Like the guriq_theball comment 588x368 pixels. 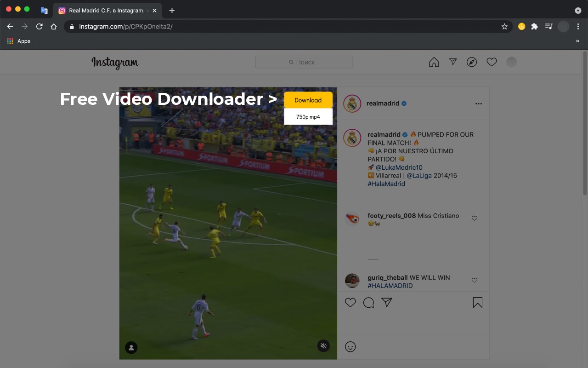click(x=475, y=280)
